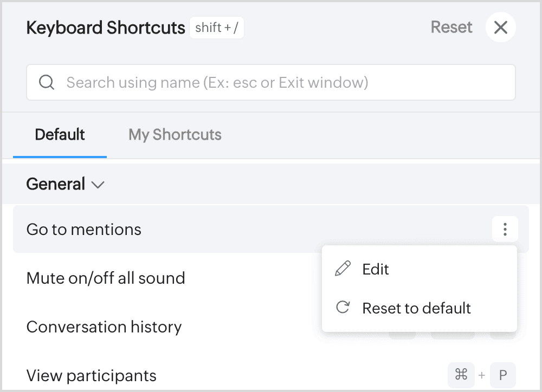Switch to the My Shortcuts tab
Viewport: 542px width, 392px height.
175,134
